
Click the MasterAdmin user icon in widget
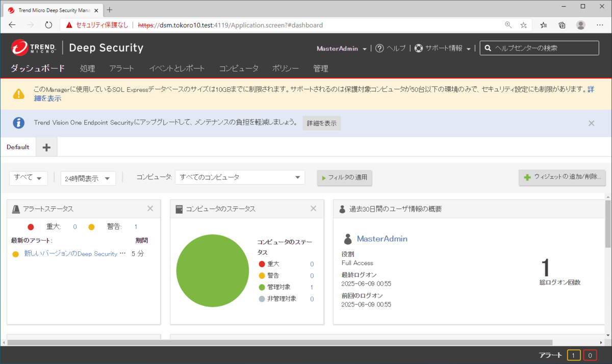click(x=348, y=239)
